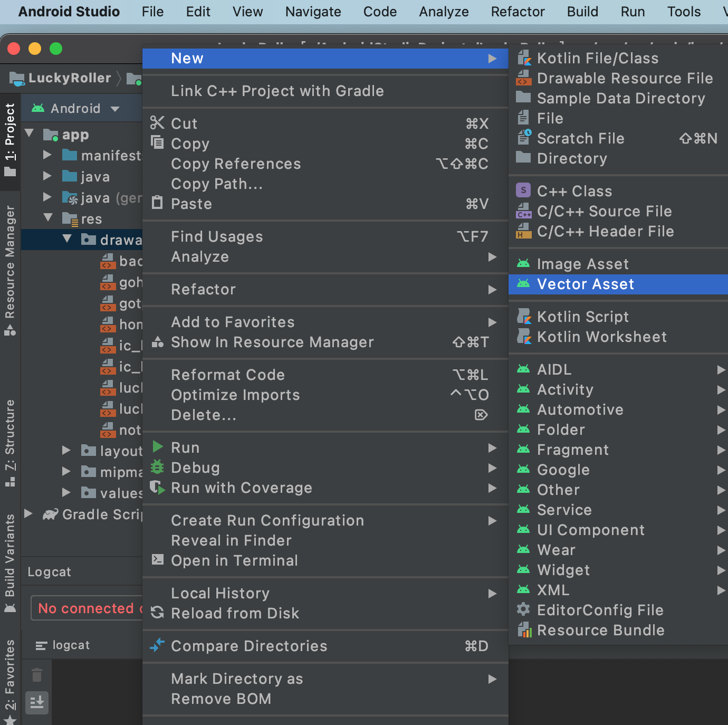
Task: Click the No connected devices selector
Action: [87, 608]
